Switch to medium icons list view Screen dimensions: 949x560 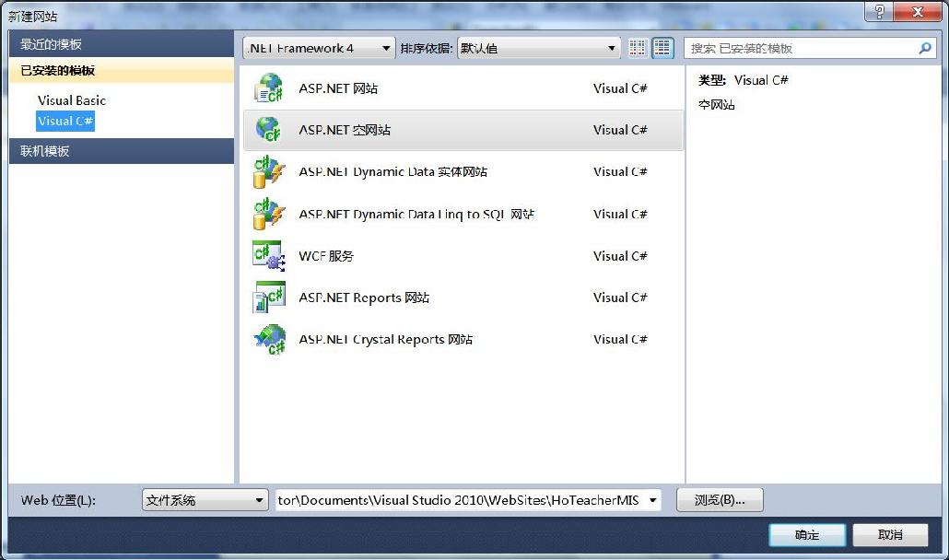[x=662, y=48]
